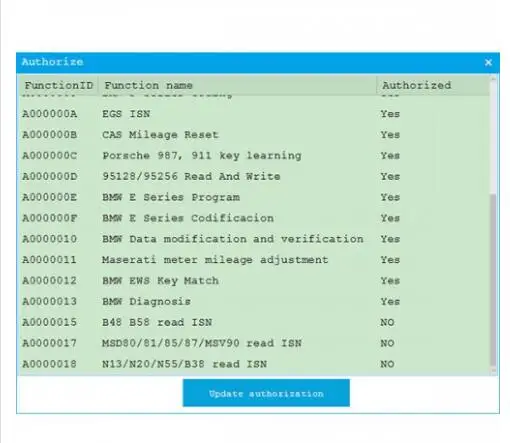Select the BMW E Series Program row
The height and width of the screenshot is (443, 510).
254,197
